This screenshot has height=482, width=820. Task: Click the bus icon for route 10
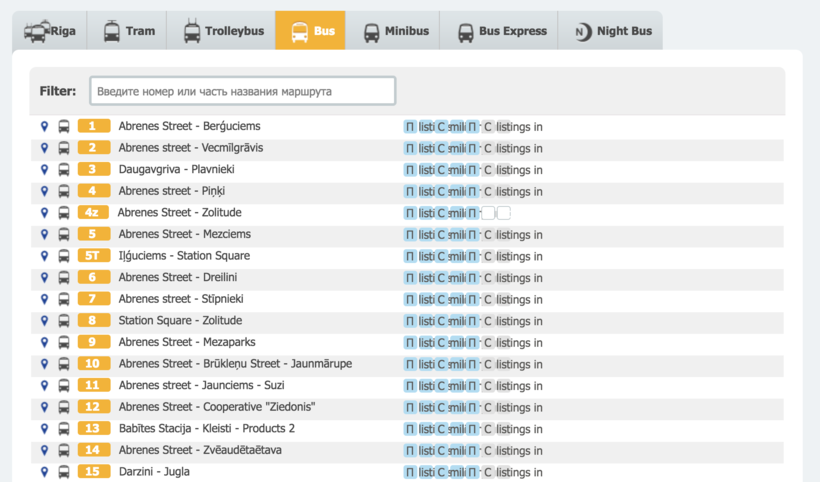64,364
